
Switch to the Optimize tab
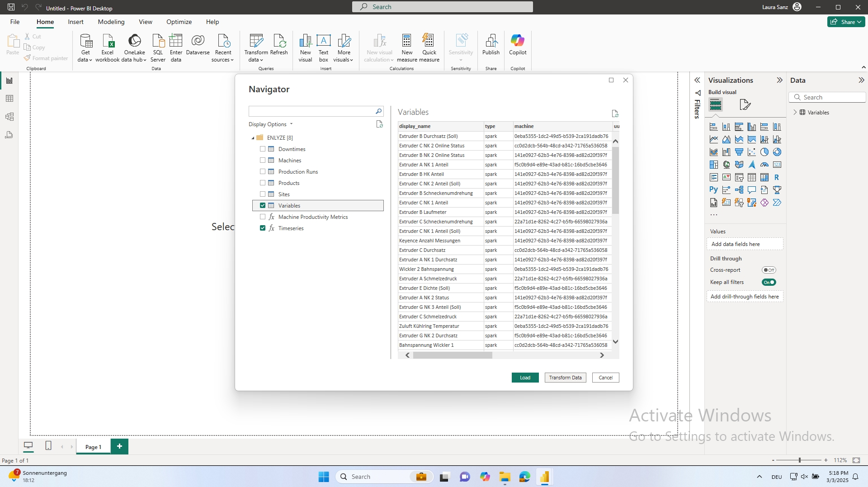click(179, 22)
